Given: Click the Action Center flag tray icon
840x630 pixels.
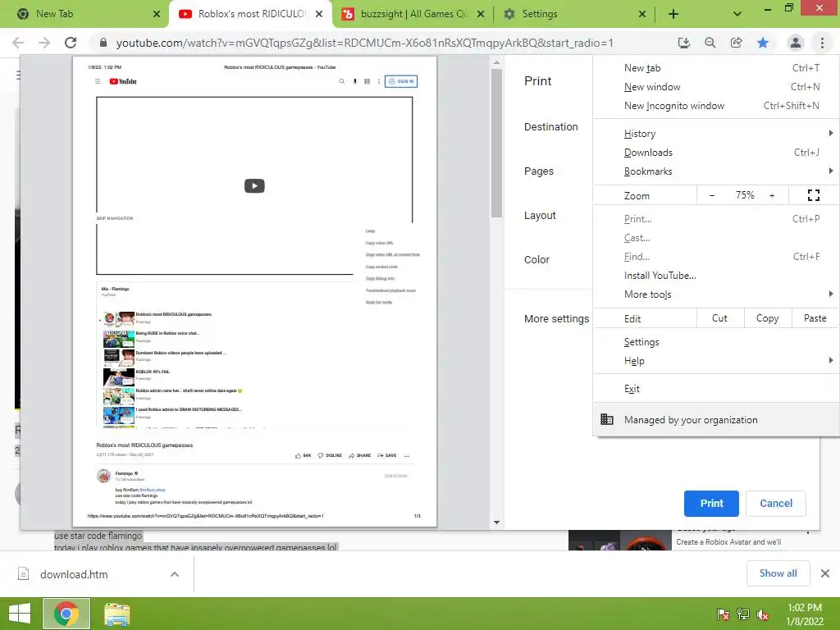Looking at the screenshot, I should pos(723,614).
